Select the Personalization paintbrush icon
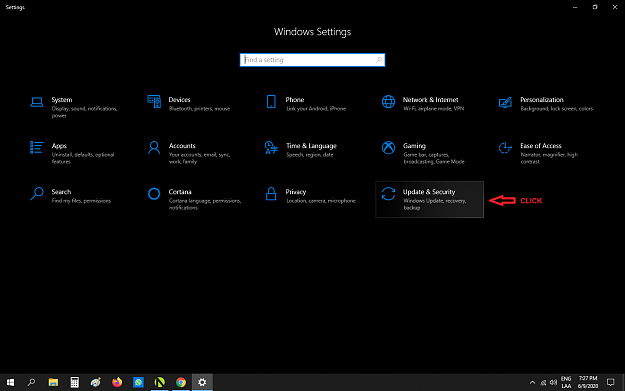625x391 pixels. point(505,102)
